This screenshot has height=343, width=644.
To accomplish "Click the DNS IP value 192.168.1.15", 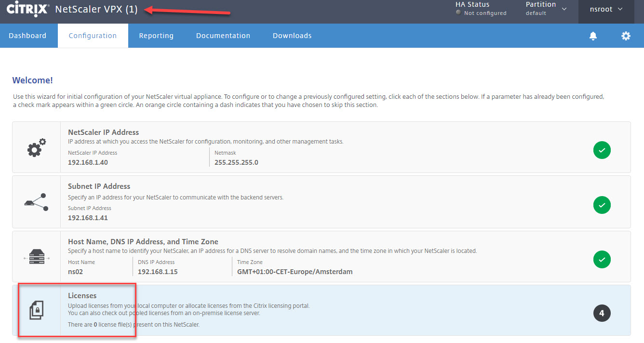I will (158, 272).
